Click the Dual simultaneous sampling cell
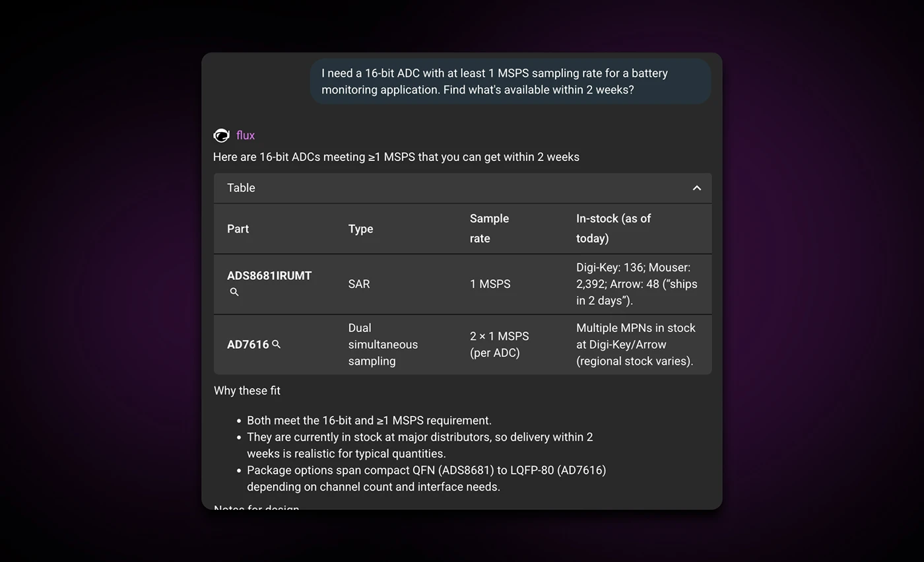The height and width of the screenshot is (562, 924). [383, 344]
